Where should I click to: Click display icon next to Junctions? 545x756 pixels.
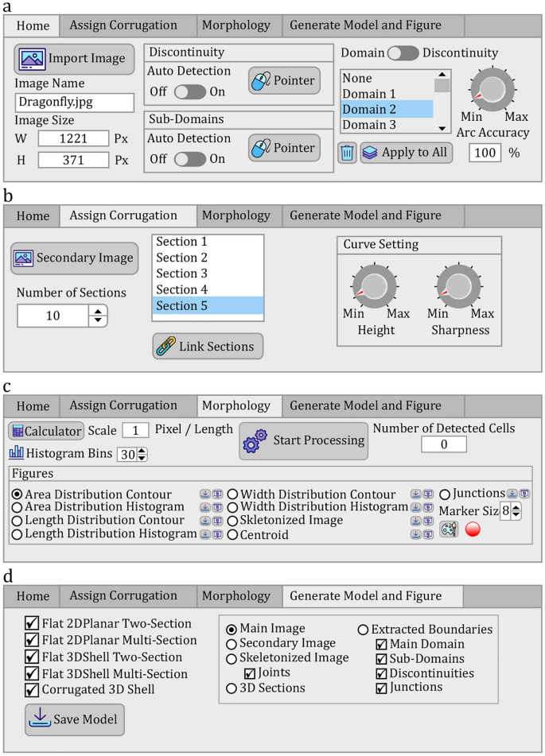[524, 494]
